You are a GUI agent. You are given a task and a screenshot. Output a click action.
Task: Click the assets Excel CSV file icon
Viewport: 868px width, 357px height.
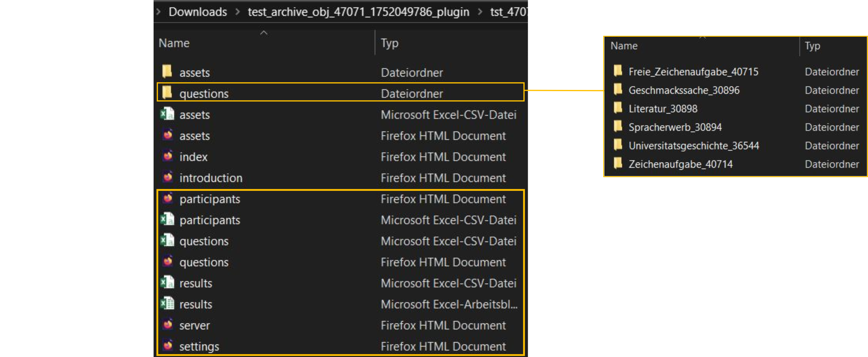[167, 114]
